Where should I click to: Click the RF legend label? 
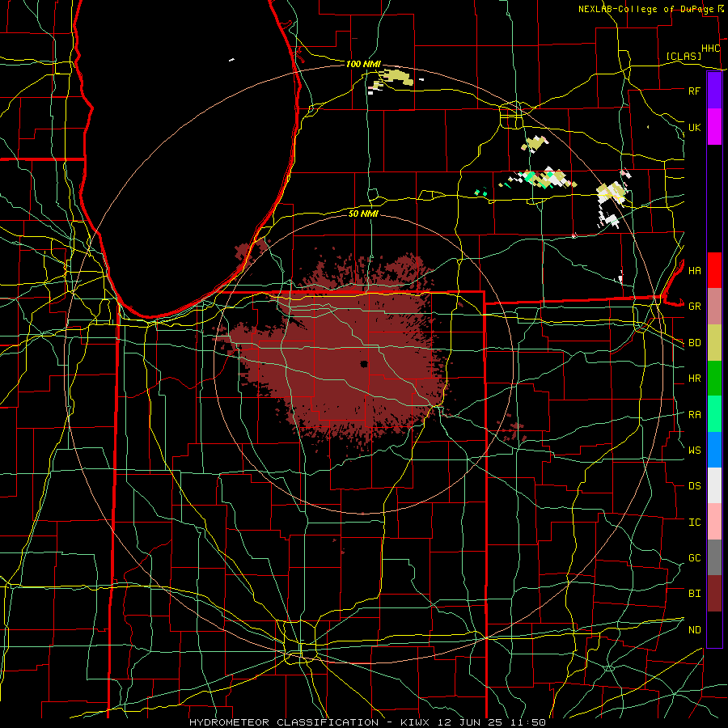pos(694,91)
